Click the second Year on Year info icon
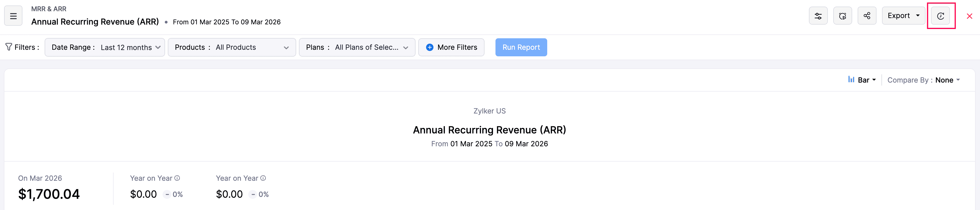The width and height of the screenshot is (980, 210). tap(263, 178)
